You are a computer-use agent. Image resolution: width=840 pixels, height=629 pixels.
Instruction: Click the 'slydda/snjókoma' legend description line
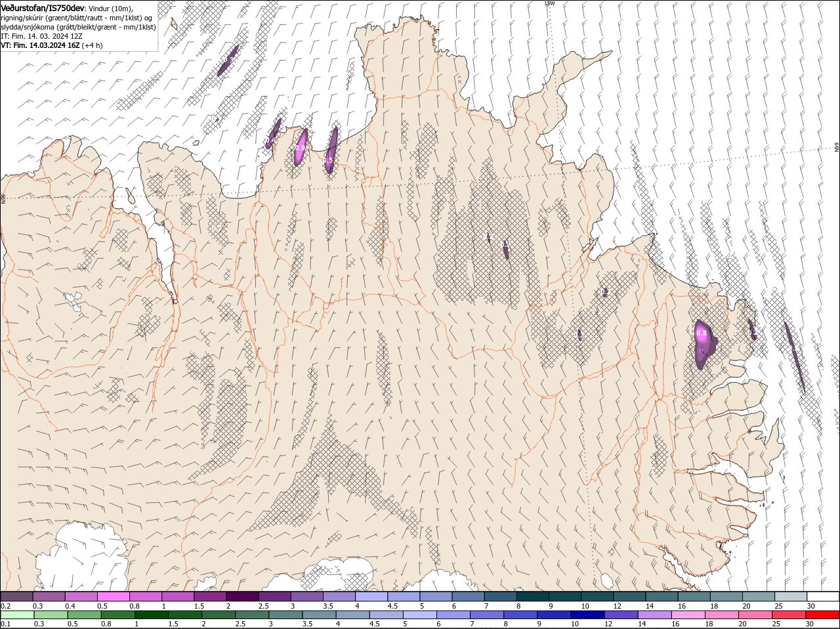click(x=78, y=27)
